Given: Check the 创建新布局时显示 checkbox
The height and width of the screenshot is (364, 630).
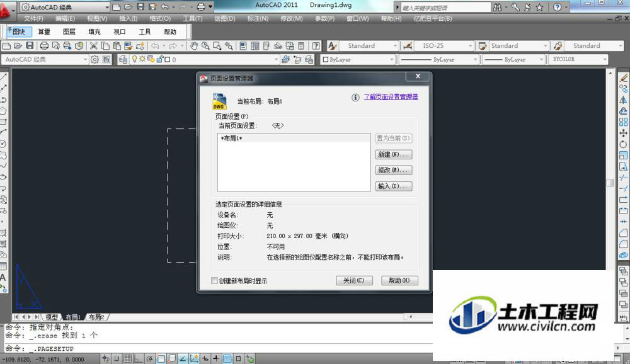Looking at the screenshot, I should pyautogui.click(x=215, y=281).
